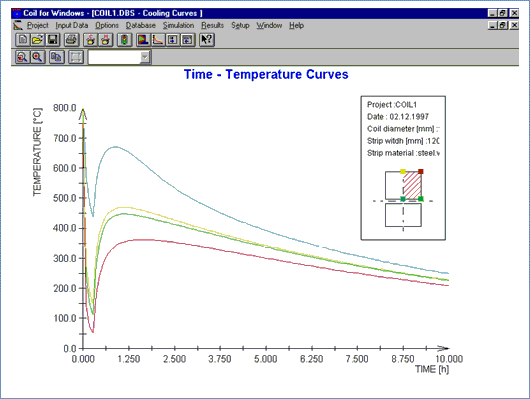Click the TIME [h] axis label
530x399 pixels.
coord(432,369)
